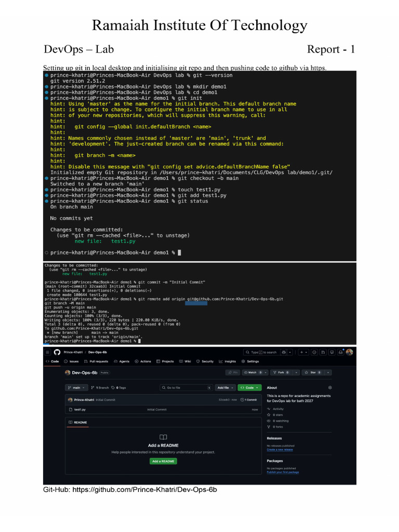
Task: Click the Packages heading in sidebar
Action: 275,461
